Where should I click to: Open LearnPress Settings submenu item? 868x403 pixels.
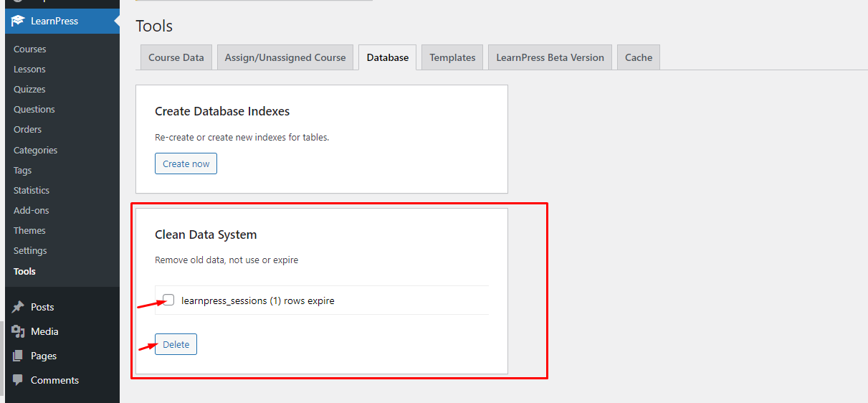click(x=30, y=250)
